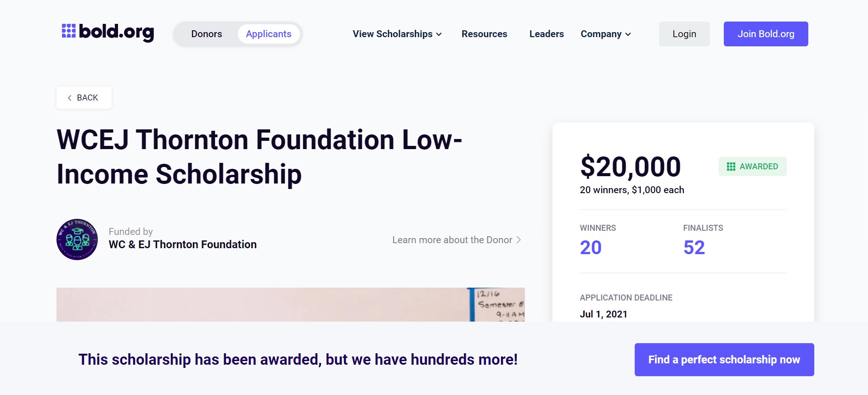Click the WC & EJ Thornton Foundation name
The height and width of the screenshot is (395, 868).
183,245
